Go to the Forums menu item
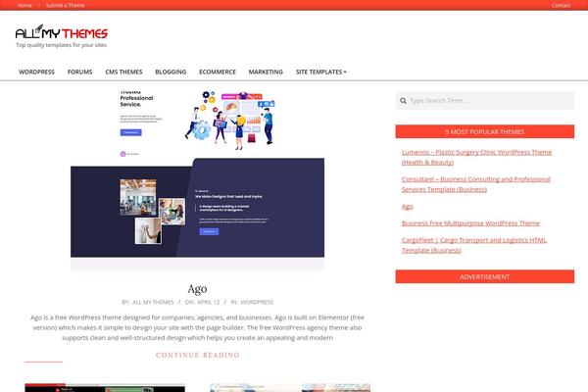This screenshot has height=392, width=588. point(80,72)
